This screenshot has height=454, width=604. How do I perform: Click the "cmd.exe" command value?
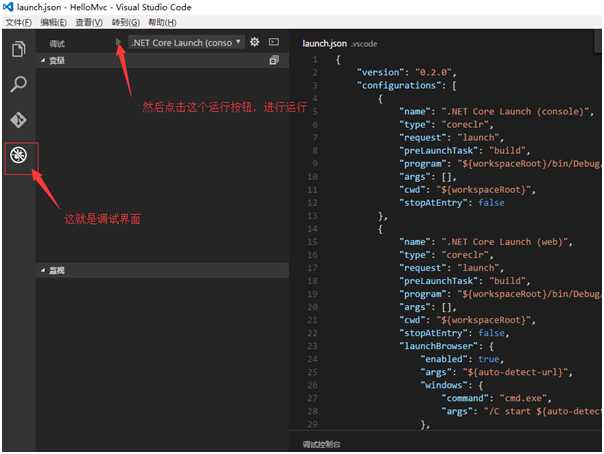pyautogui.click(x=523, y=398)
